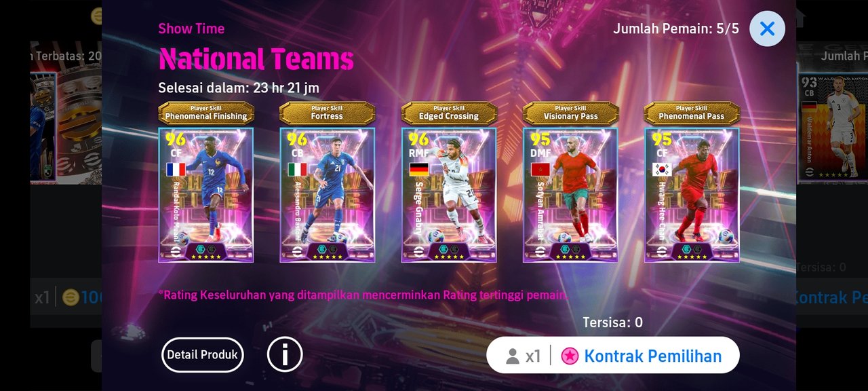
Task: Select the Serge Gnabry card
Action: pyautogui.click(x=449, y=195)
